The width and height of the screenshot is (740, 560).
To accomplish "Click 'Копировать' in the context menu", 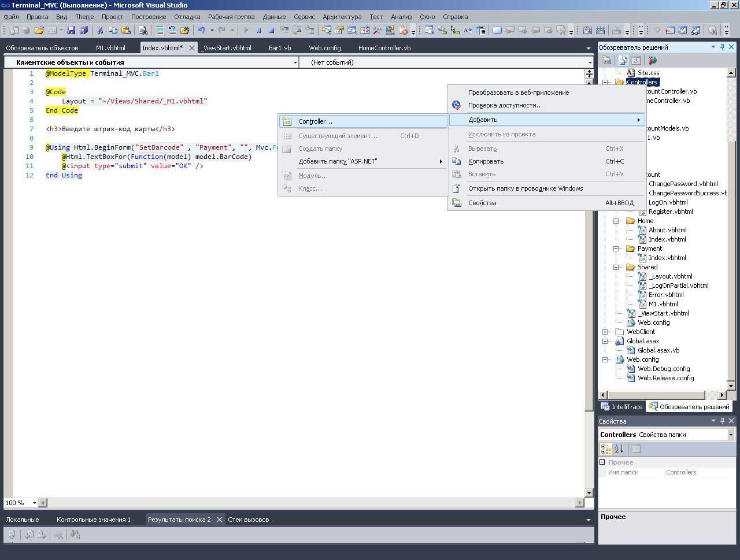I will [547, 161].
